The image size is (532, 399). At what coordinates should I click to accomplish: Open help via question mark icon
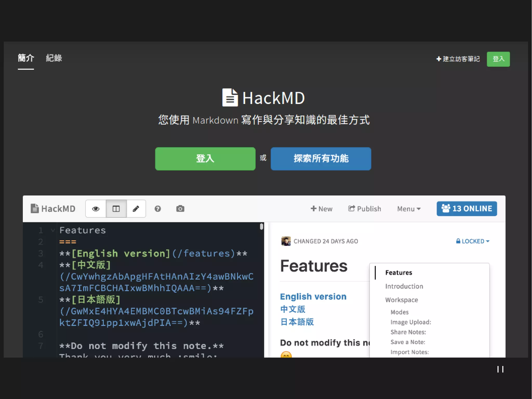point(158,209)
